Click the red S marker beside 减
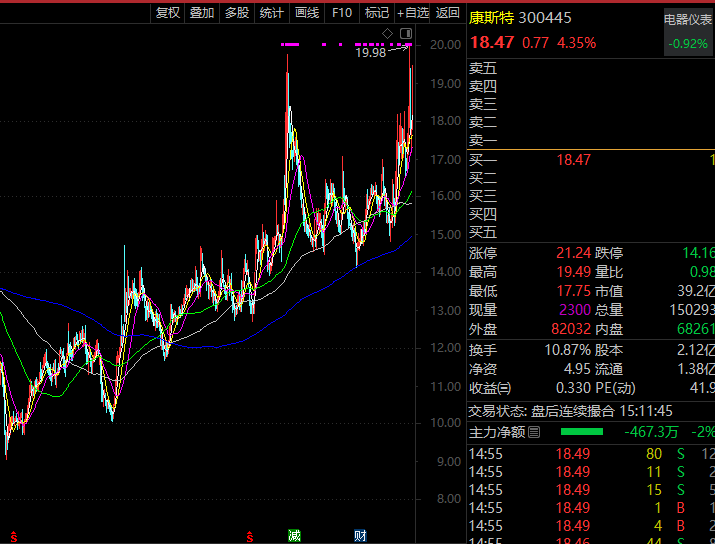The image size is (715, 544). point(249,535)
